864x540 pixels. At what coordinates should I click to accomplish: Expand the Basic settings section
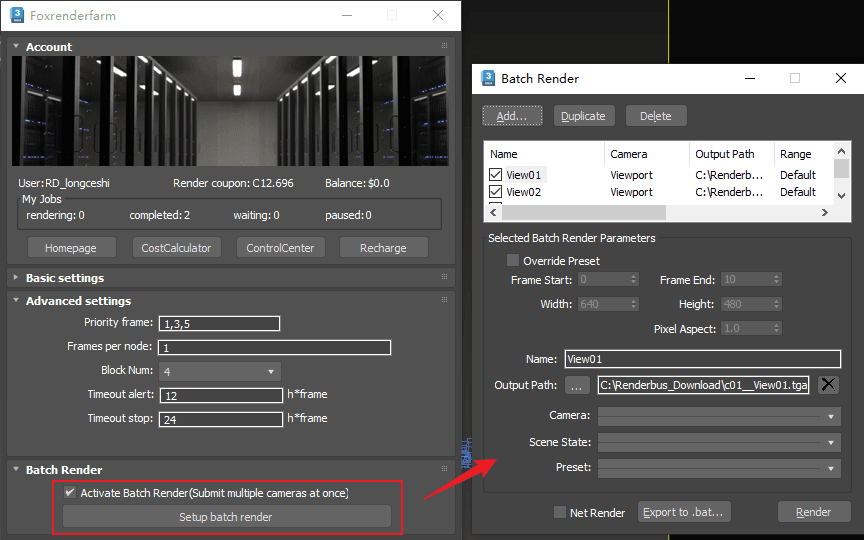64,278
